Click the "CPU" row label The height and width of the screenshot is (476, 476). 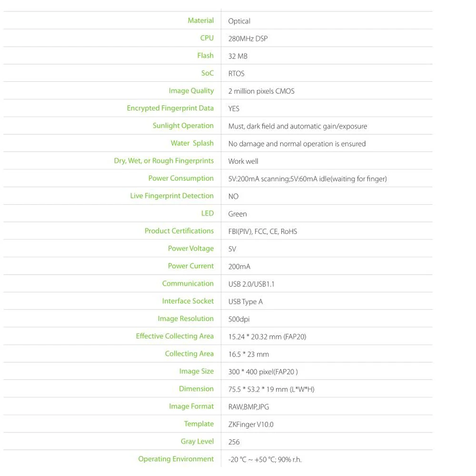tap(207, 38)
